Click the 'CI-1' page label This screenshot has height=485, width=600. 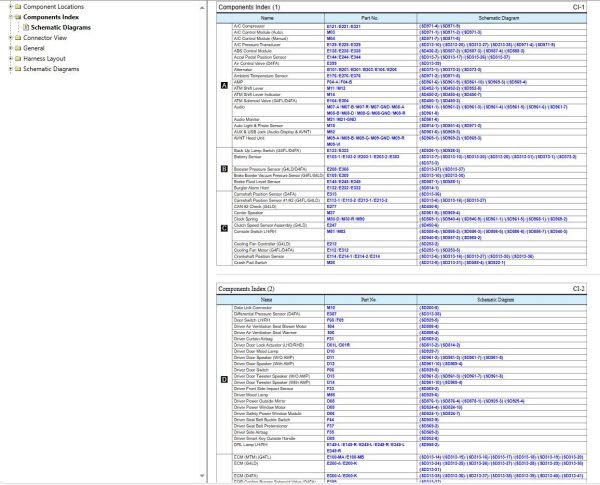(578, 7)
